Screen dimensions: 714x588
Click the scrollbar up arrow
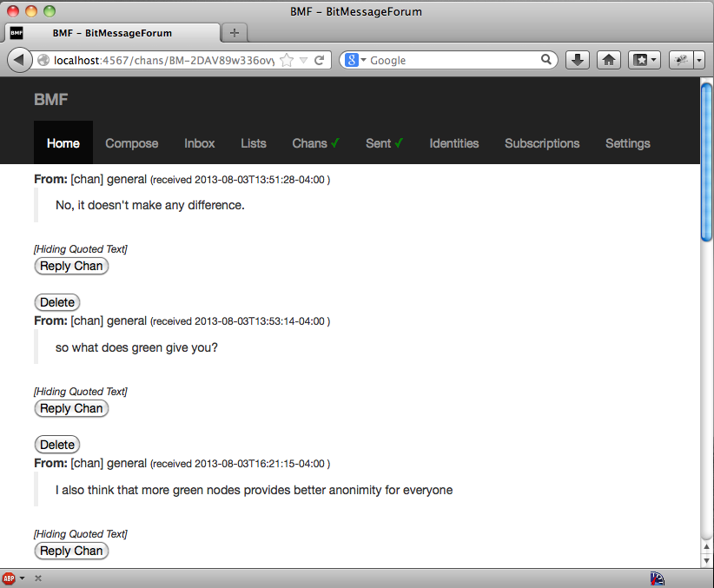pyautogui.click(x=706, y=546)
